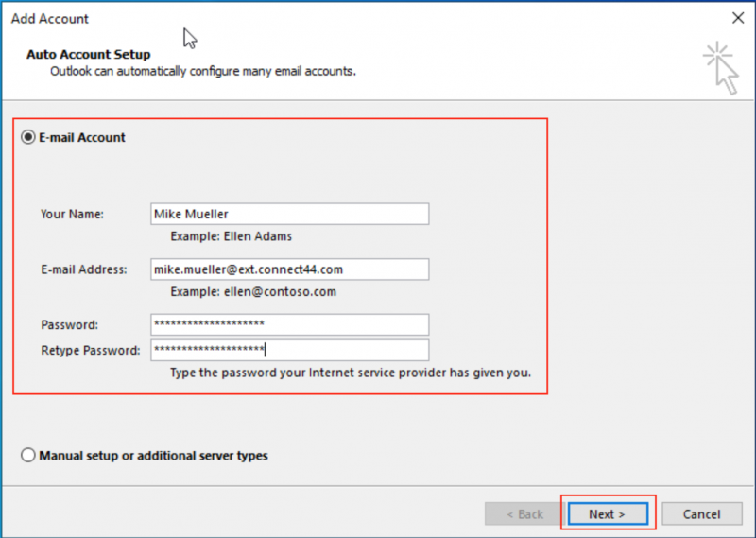Cancel the Add Account wizard
756x538 pixels.
click(701, 514)
